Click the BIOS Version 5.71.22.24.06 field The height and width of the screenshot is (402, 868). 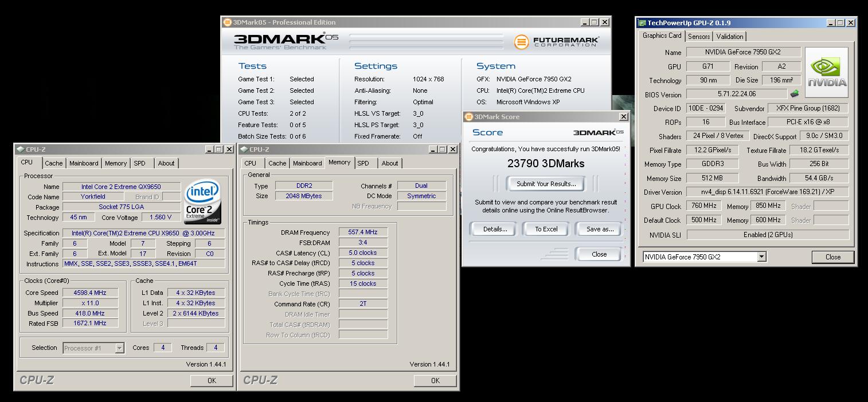737,94
